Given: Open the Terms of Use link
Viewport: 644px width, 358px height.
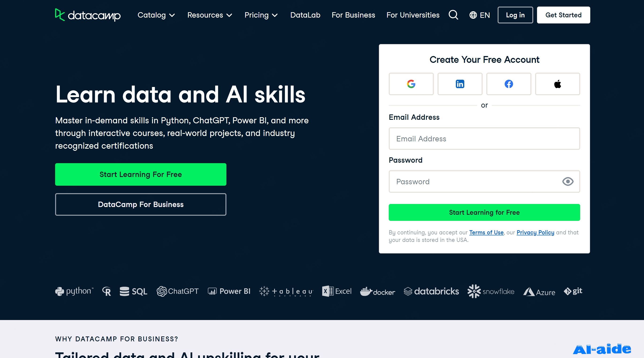Looking at the screenshot, I should [x=486, y=232].
